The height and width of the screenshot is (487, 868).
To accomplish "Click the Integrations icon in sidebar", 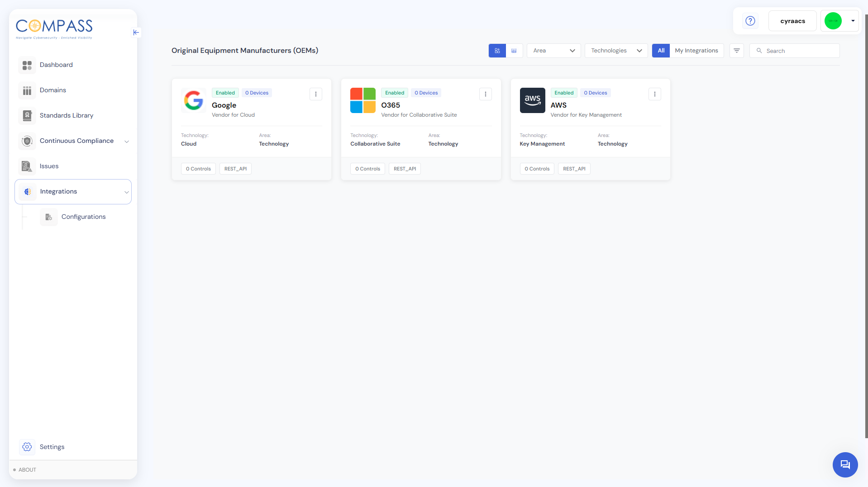I will 28,192.
